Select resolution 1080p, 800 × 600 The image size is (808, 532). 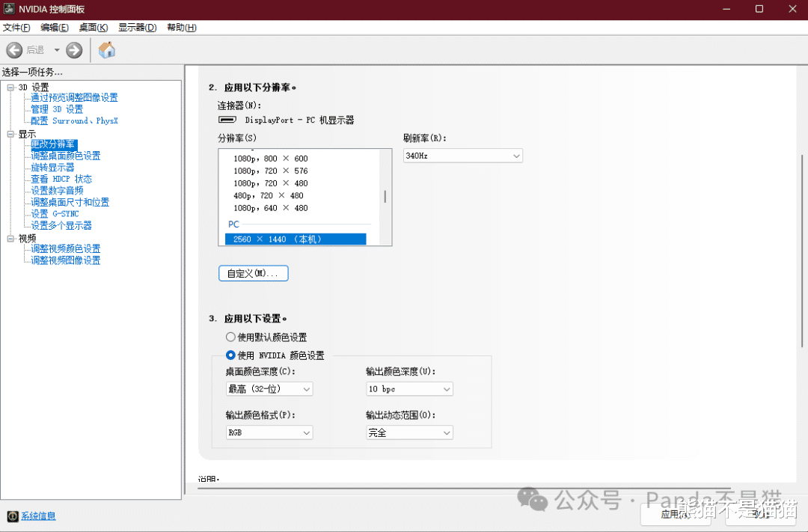coord(271,159)
